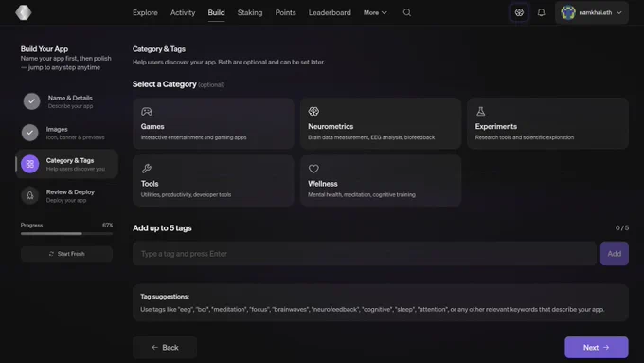
Task: Click the Select a Category heading
Action: (164, 83)
